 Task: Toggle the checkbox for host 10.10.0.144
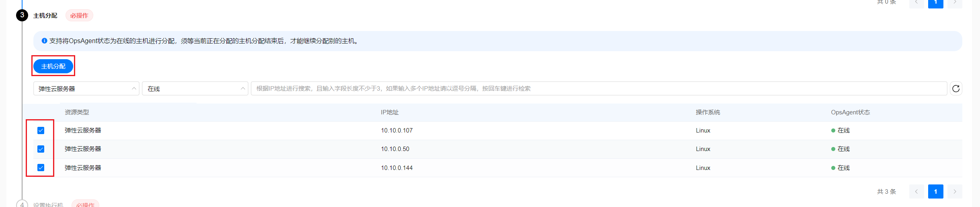click(41, 168)
